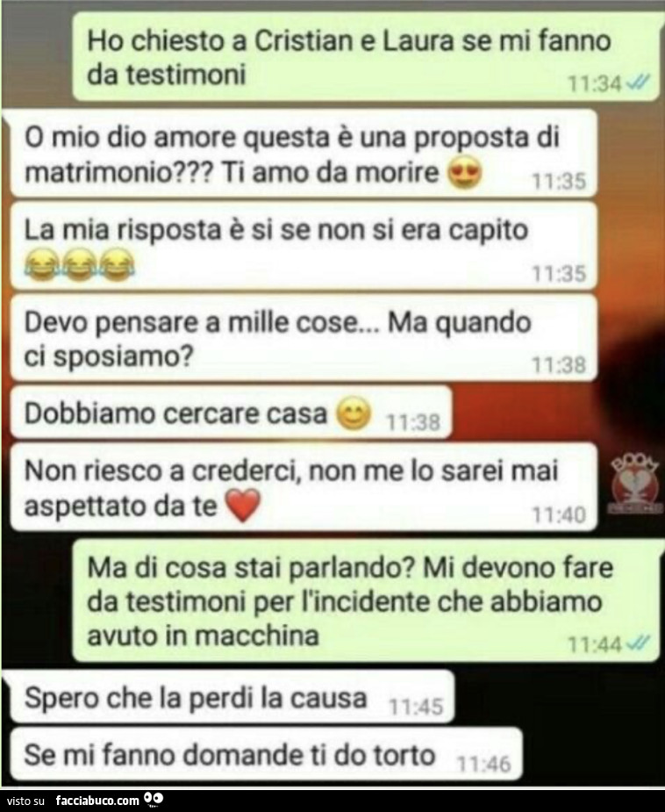Click the third crying-laughing emoji
Image resolution: width=665 pixels, height=812 pixels.
point(117,264)
